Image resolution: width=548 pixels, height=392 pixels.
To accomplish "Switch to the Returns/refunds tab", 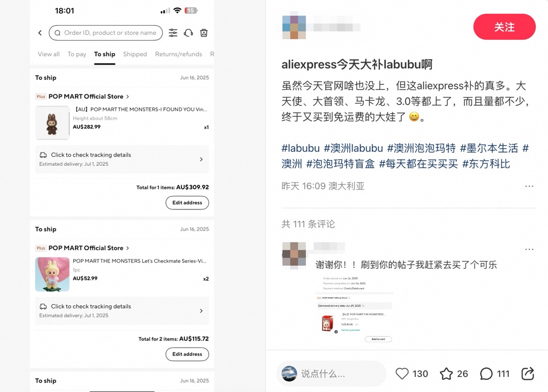I will pyautogui.click(x=178, y=54).
